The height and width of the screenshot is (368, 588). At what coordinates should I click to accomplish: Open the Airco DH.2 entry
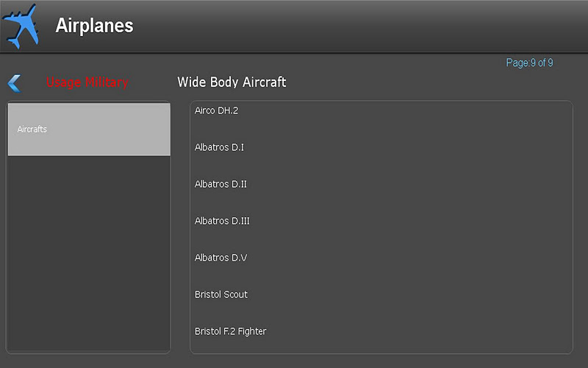(216, 110)
